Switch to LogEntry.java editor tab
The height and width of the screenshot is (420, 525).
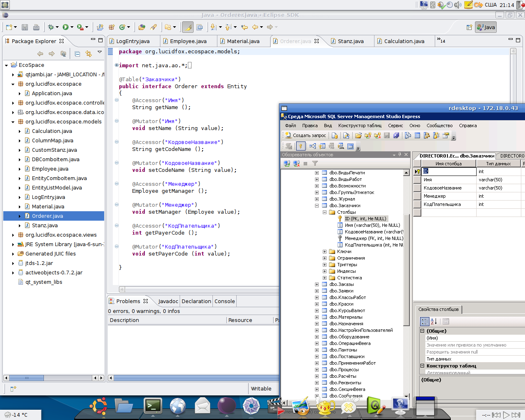coord(133,41)
